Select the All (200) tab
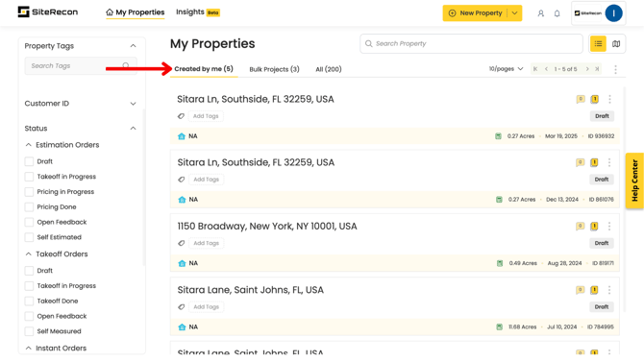Image resolution: width=644 pixels, height=362 pixels. click(x=329, y=69)
